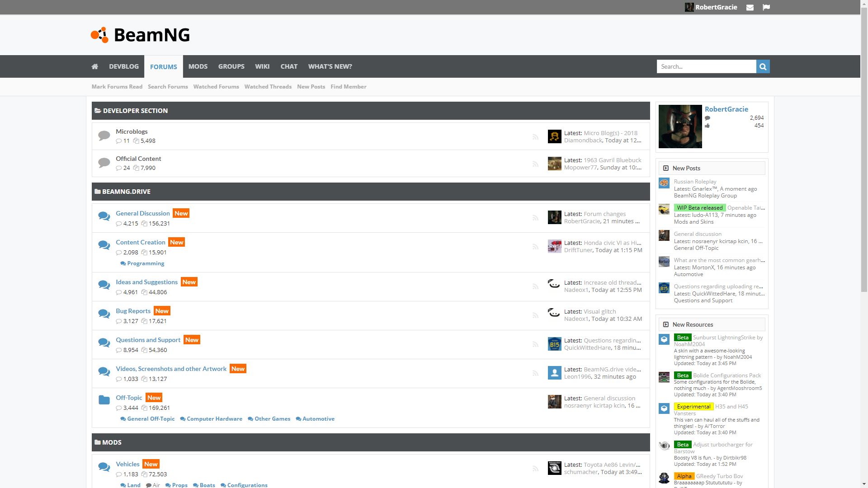This screenshot has width=868, height=488.
Task: Open the DEVBLOG tab
Action: pos(124,66)
